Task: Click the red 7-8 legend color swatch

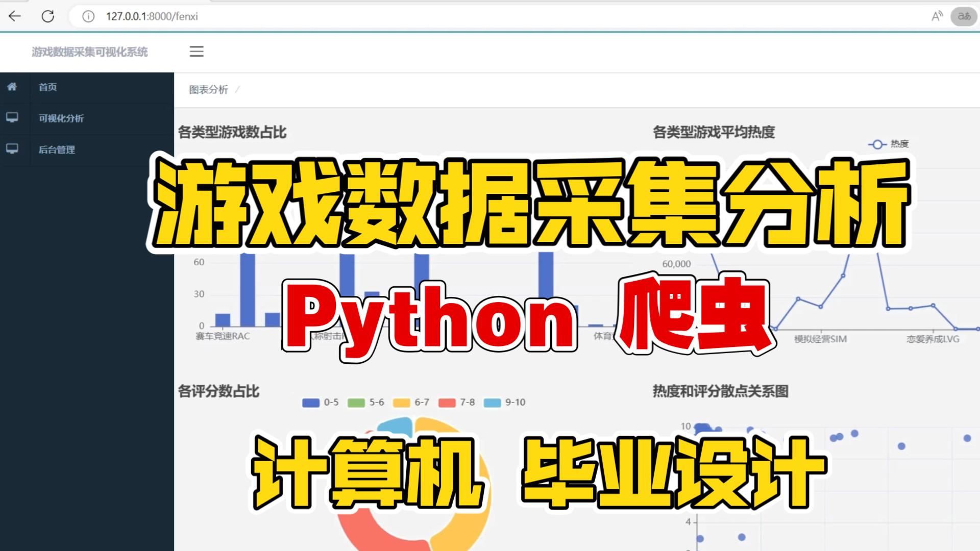Action: tap(446, 403)
